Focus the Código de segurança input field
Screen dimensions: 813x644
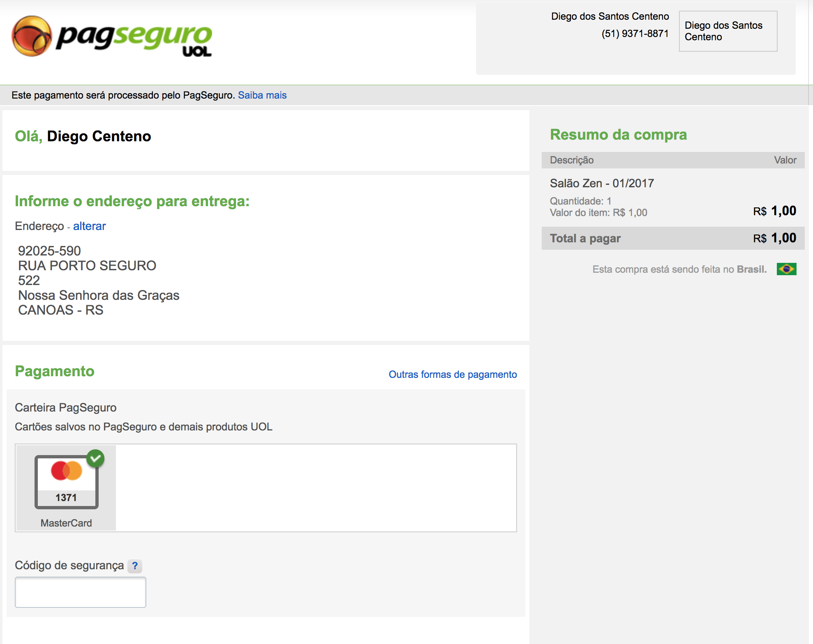pos(81,592)
